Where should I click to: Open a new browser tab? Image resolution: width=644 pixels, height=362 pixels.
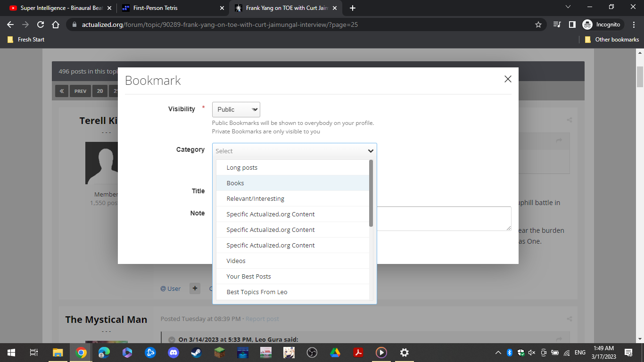point(353,8)
